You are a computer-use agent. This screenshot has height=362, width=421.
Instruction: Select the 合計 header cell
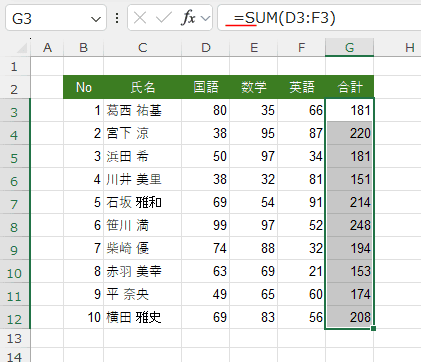point(349,87)
